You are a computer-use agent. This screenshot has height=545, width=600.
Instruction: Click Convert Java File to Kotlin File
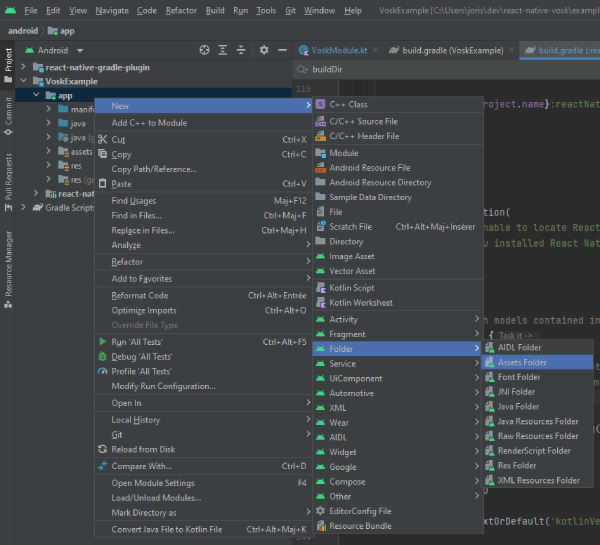pyautogui.click(x=203, y=529)
